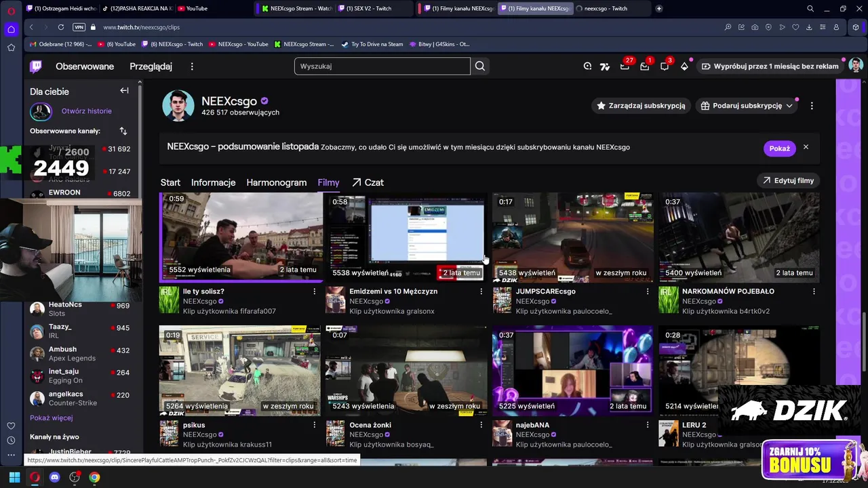The width and height of the screenshot is (868, 488).
Task: Toggle the Opera VPN badge
Action: (79, 27)
